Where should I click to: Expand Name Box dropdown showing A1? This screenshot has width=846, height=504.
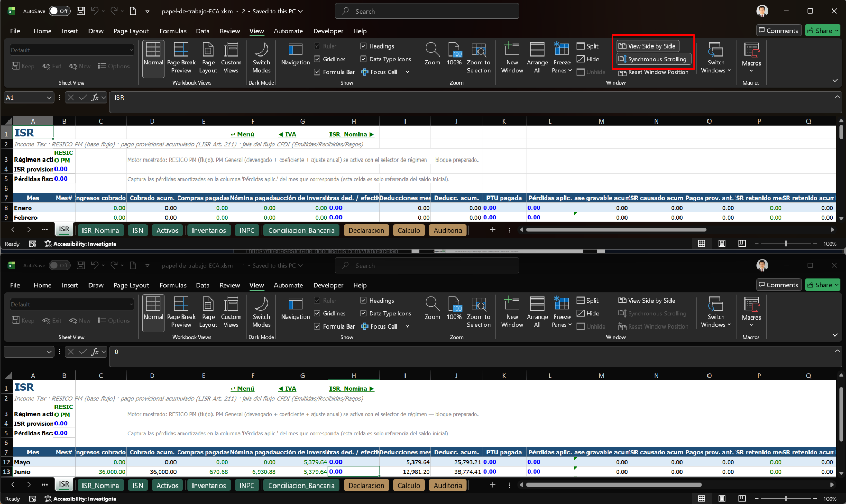49,98
